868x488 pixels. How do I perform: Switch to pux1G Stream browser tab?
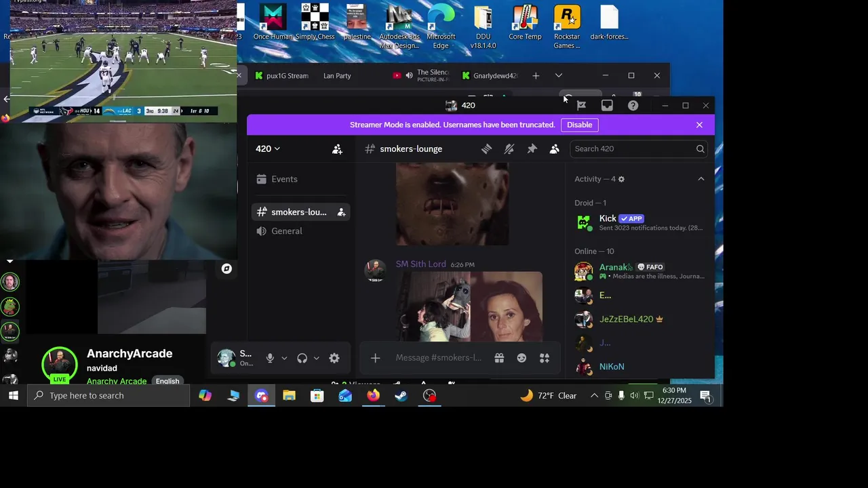tap(281, 76)
